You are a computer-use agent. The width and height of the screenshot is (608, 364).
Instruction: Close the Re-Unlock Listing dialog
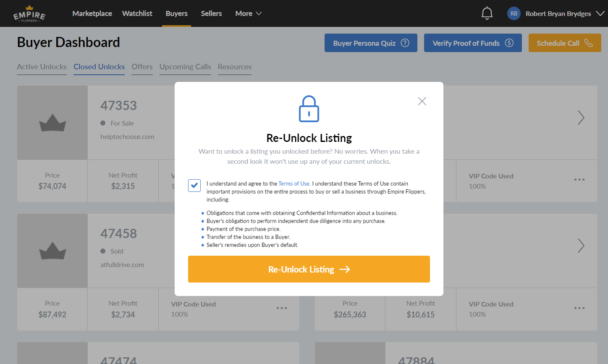(422, 101)
